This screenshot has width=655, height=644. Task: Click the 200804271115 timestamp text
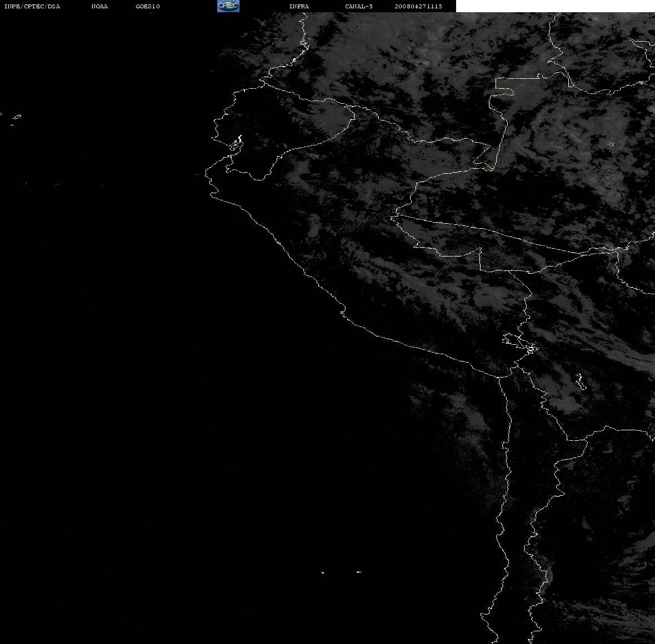point(418,6)
